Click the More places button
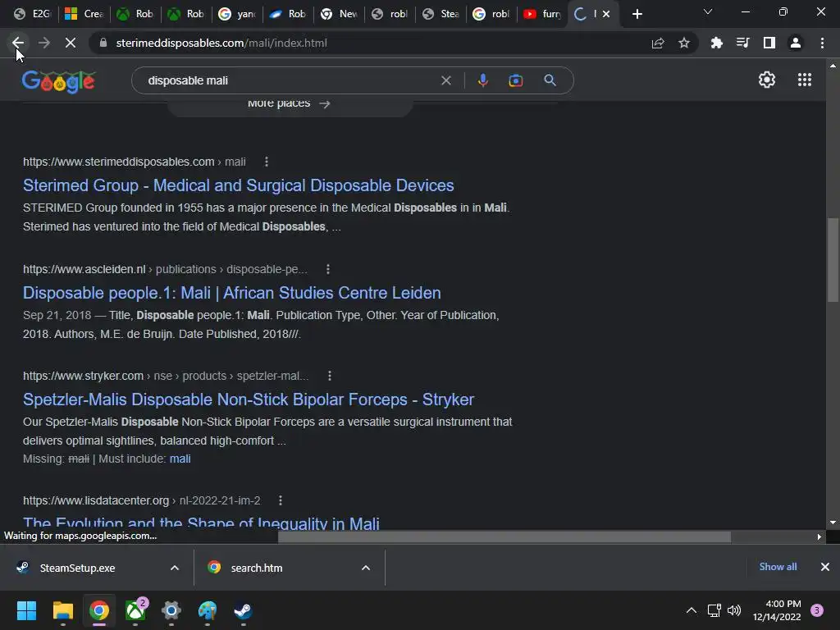This screenshot has width=840, height=630. tap(290, 104)
